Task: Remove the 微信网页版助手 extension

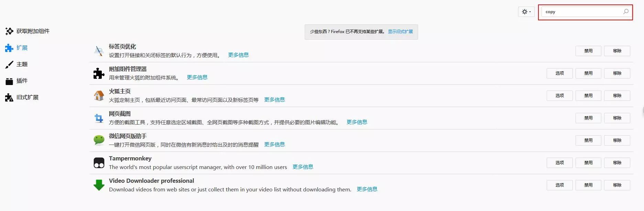Action: 617,140
